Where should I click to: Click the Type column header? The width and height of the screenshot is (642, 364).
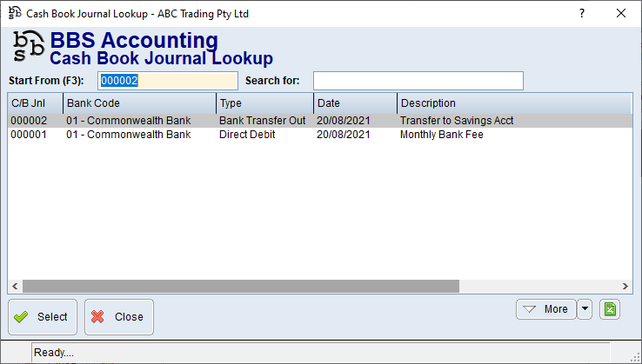click(x=264, y=103)
